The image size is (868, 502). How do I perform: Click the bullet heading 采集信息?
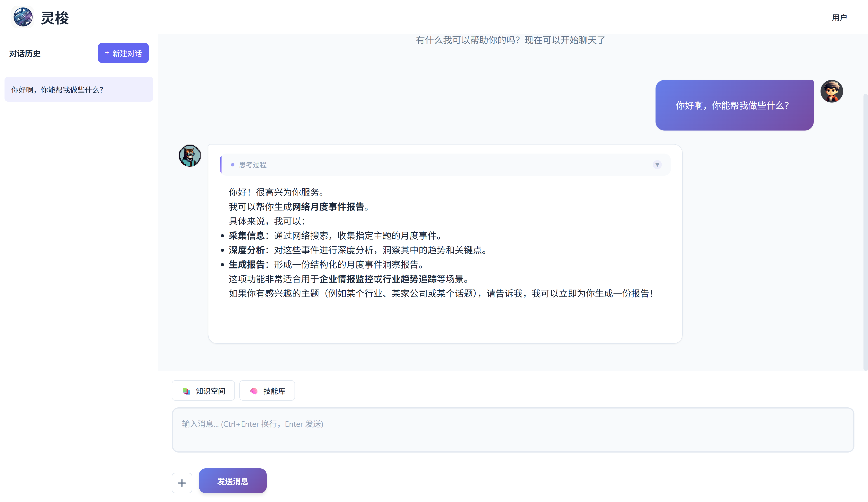pos(247,236)
